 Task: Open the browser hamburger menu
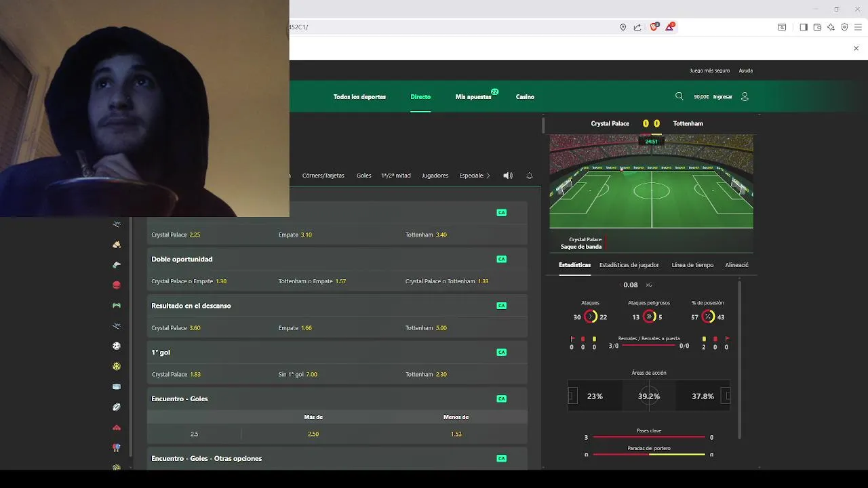point(858,27)
